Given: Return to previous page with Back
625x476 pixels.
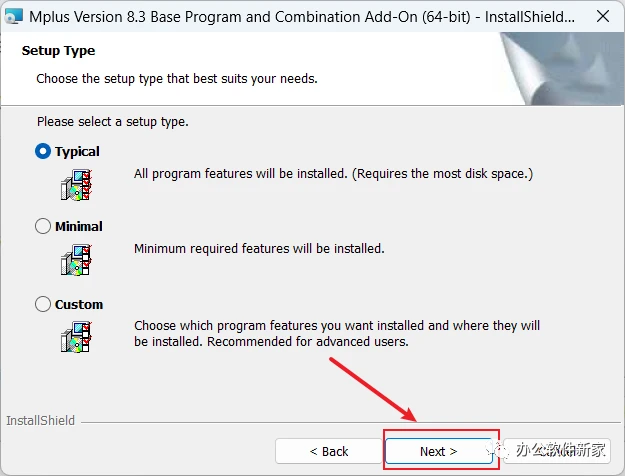Looking at the screenshot, I should pyautogui.click(x=329, y=451).
